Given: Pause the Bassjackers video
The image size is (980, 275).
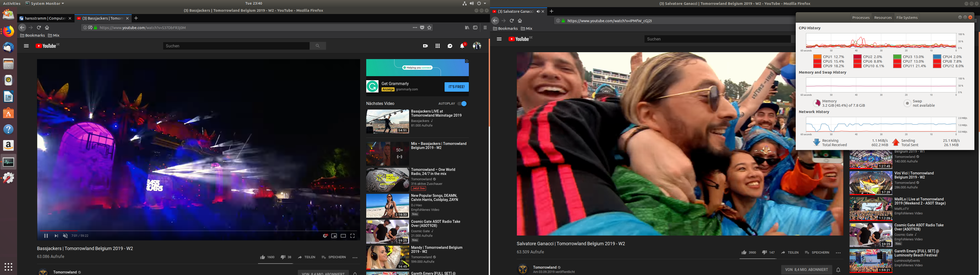Looking at the screenshot, I should (46, 236).
